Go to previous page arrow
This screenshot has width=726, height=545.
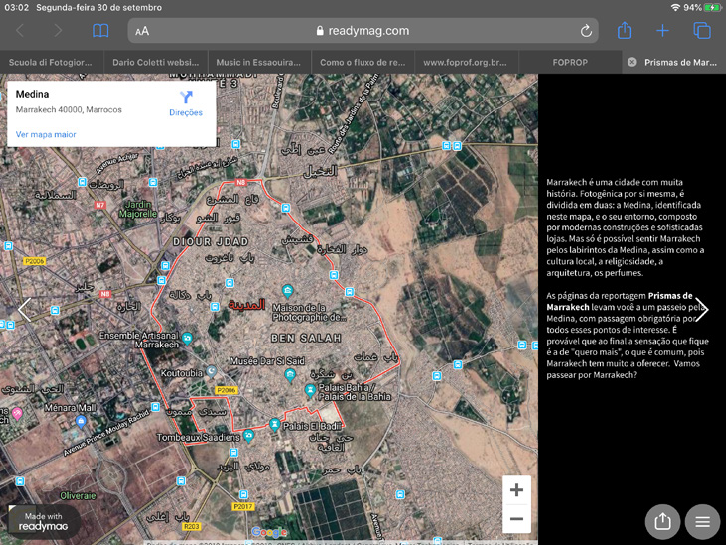point(25,310)
